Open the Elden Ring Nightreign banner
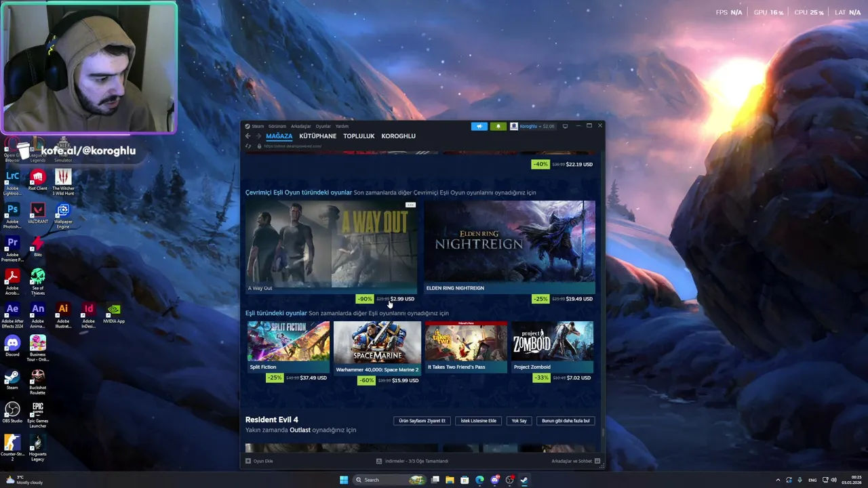Image resolution: width=868 pixels, height=488 pixels. pos(509,247)
